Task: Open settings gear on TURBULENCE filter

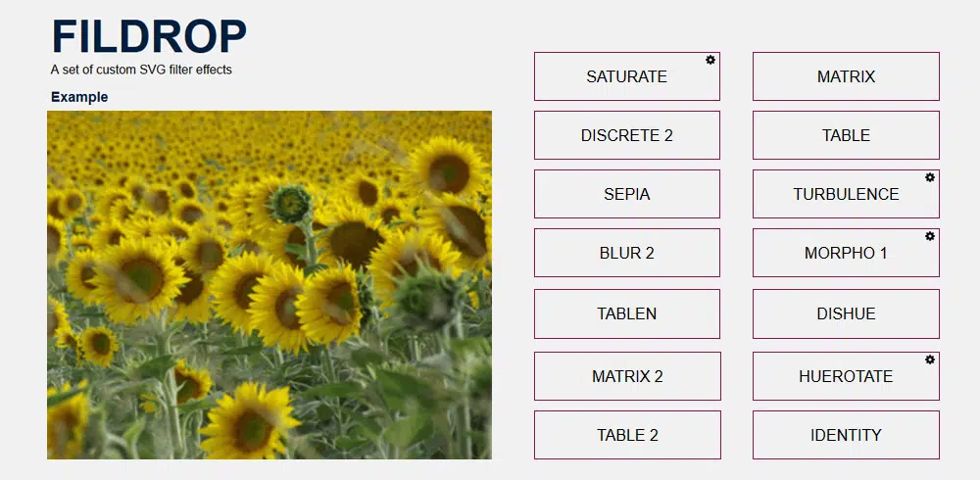Action: point(929,177)
